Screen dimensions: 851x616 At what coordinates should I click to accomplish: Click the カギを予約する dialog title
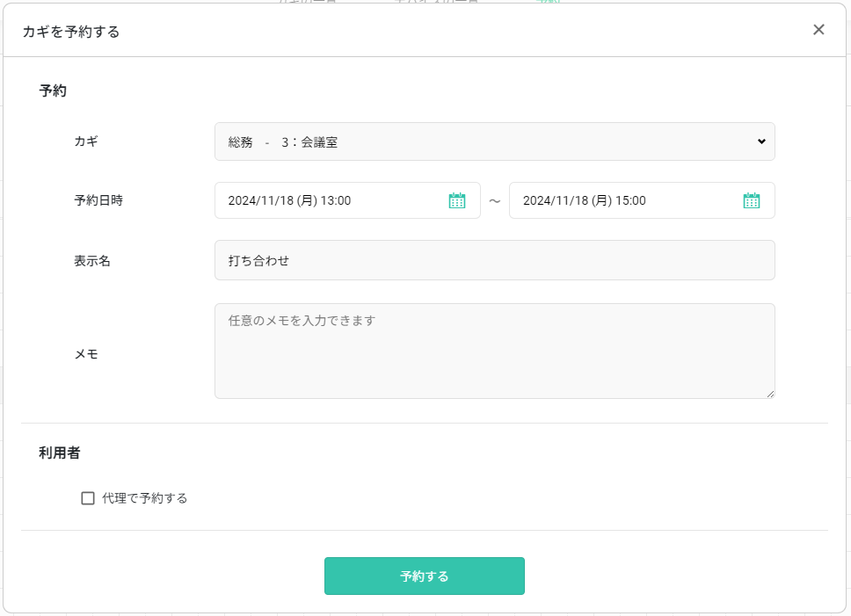(70, 32)
